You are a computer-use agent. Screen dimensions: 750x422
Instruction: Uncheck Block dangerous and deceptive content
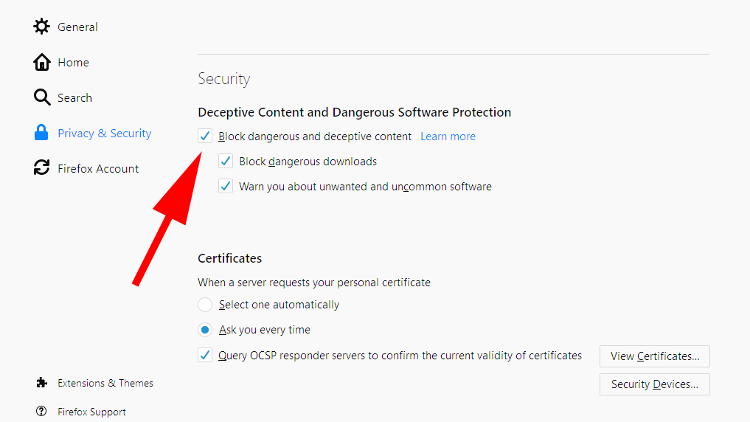click(x=205, y=136)
